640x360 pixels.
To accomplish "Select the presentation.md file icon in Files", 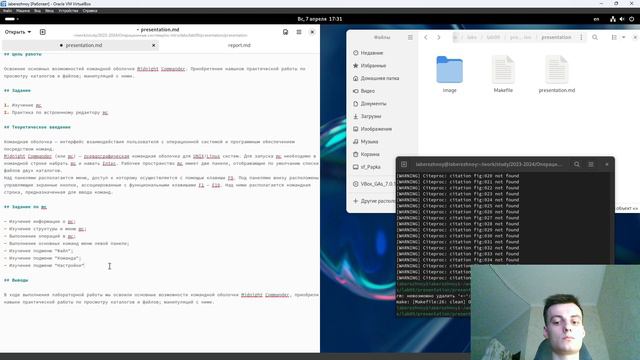I will [x=557, y=69].
